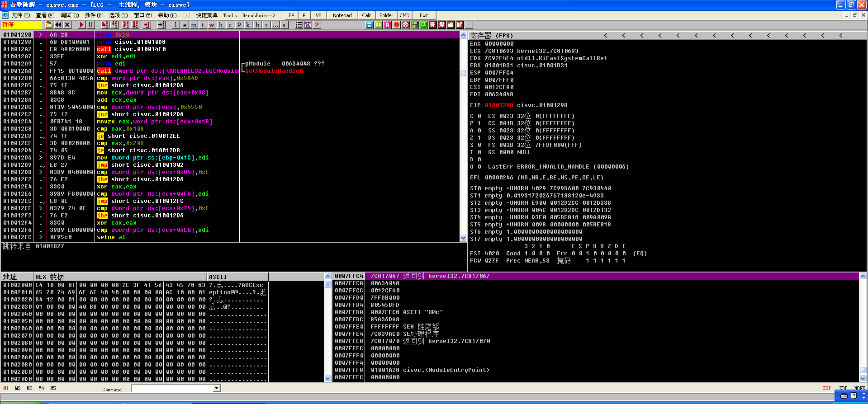
Task: Run the program with red play icon
Action: pyautogui.click(x=81, y=25)
